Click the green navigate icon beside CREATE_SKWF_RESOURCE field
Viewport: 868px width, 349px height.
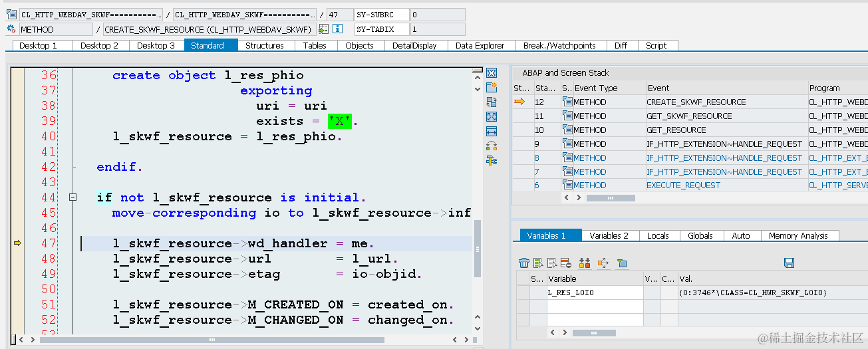324,29
